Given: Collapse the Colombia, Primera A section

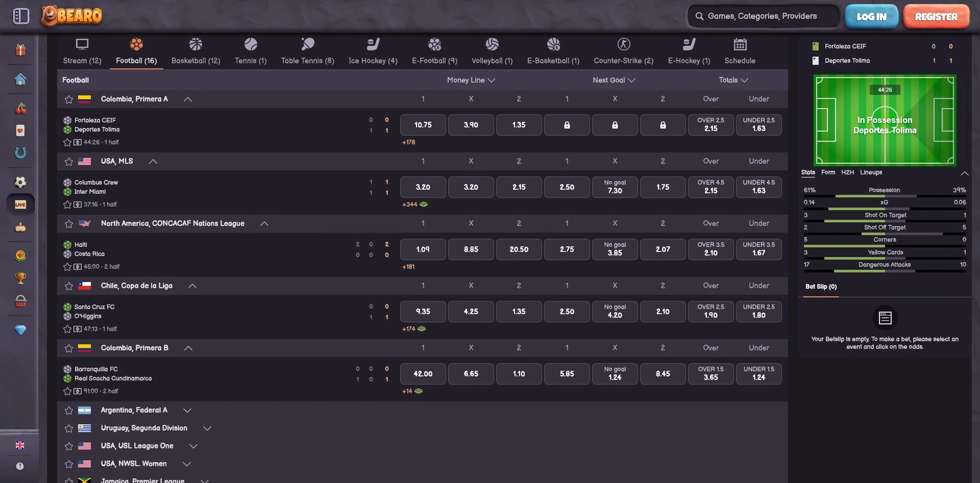Looking at the screenshot, I should 188,99.
